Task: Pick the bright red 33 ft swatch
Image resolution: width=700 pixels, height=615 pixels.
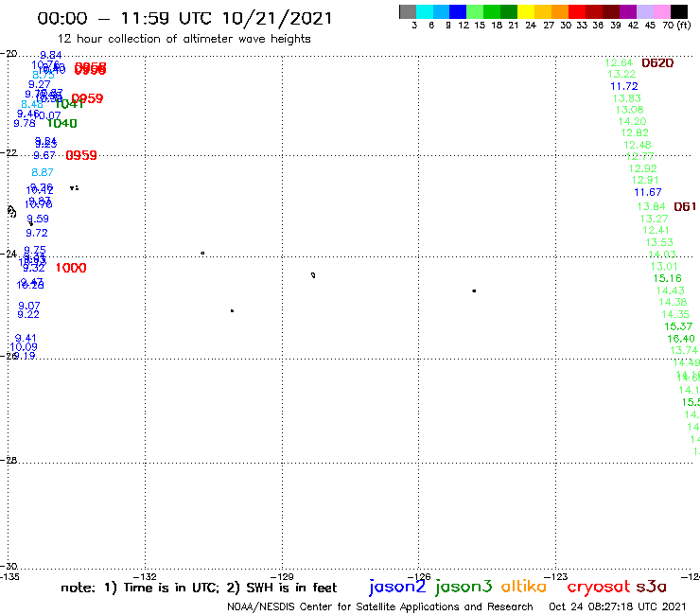Action: [577, 11]
